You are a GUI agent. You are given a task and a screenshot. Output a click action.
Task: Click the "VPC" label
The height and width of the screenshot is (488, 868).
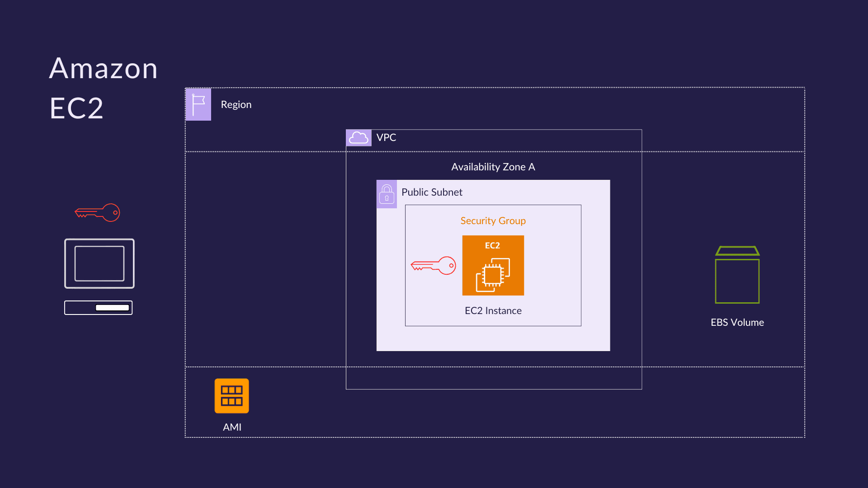tap(386, 137)
